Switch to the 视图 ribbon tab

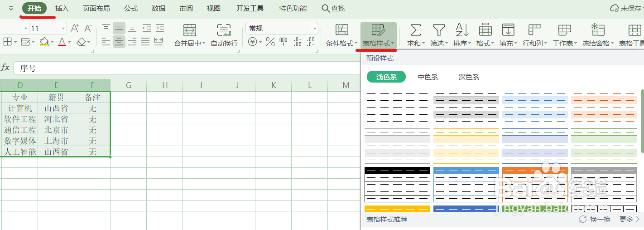[214, 8]
